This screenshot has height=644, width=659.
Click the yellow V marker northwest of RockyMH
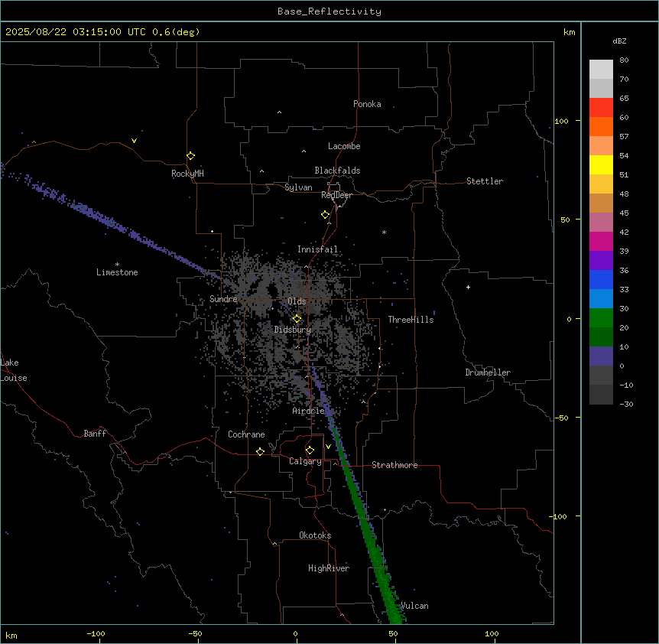coord(134,141)
